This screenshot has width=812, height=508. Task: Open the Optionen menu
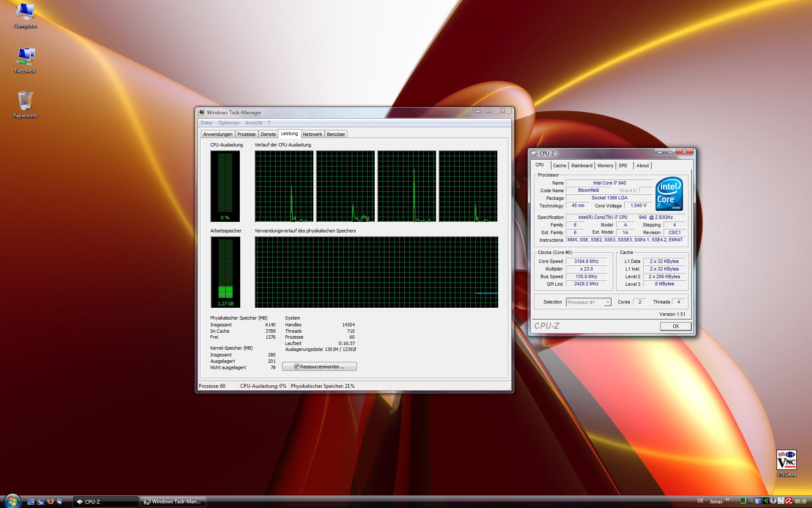[228, 123]
